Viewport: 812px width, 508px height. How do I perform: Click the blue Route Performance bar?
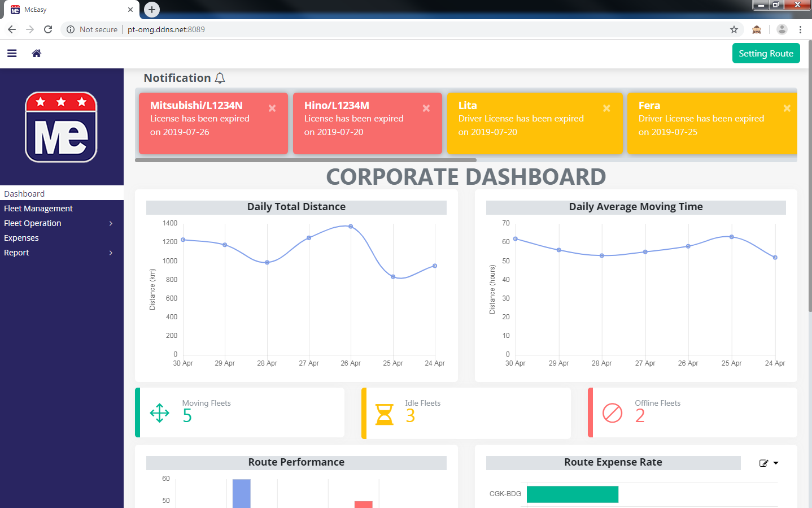click(x=242, y=493)
